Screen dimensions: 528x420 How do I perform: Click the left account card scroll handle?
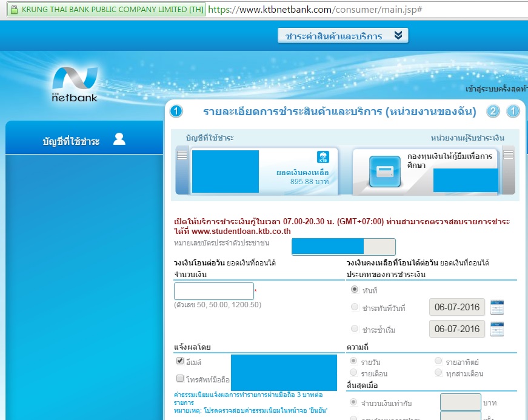coord(182,170)
